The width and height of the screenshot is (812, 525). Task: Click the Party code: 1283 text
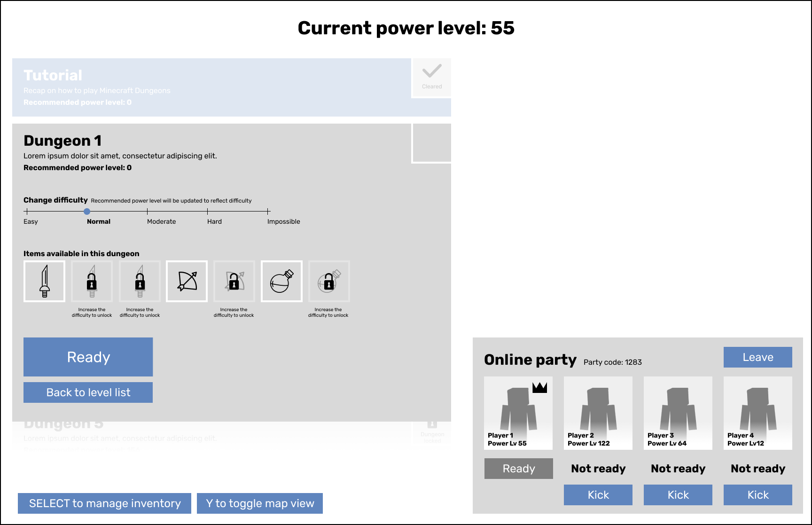[613, 362]
